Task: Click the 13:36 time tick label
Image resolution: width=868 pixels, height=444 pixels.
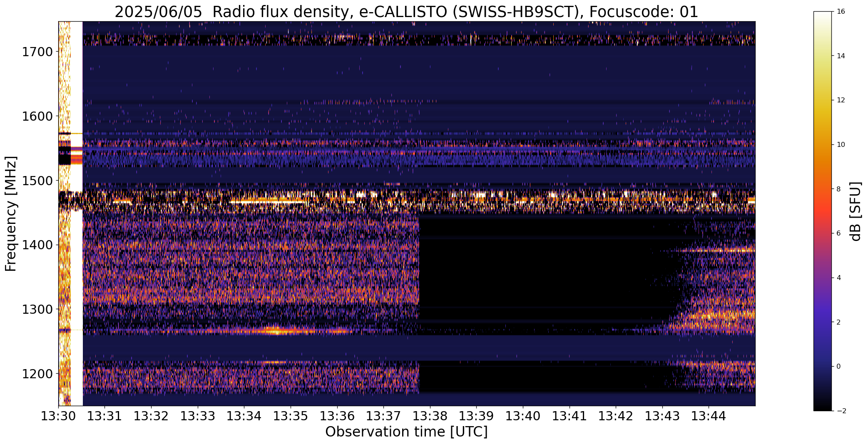Action: 337,416
